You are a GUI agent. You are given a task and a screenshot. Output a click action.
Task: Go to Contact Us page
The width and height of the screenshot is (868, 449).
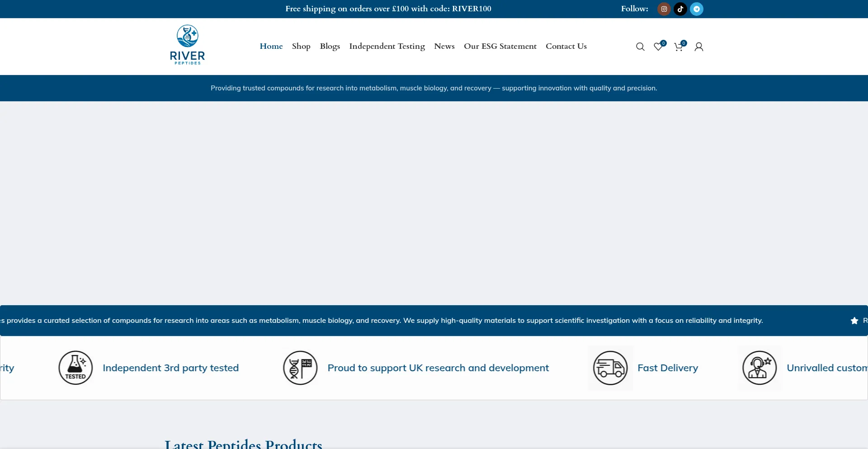566,46
